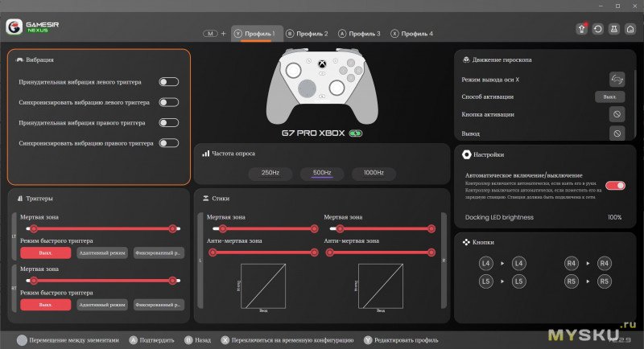This screenshot has height=349, width=644.
Task: Open the Способ активации Выкл. dropdown
Action: click(609, 97)
